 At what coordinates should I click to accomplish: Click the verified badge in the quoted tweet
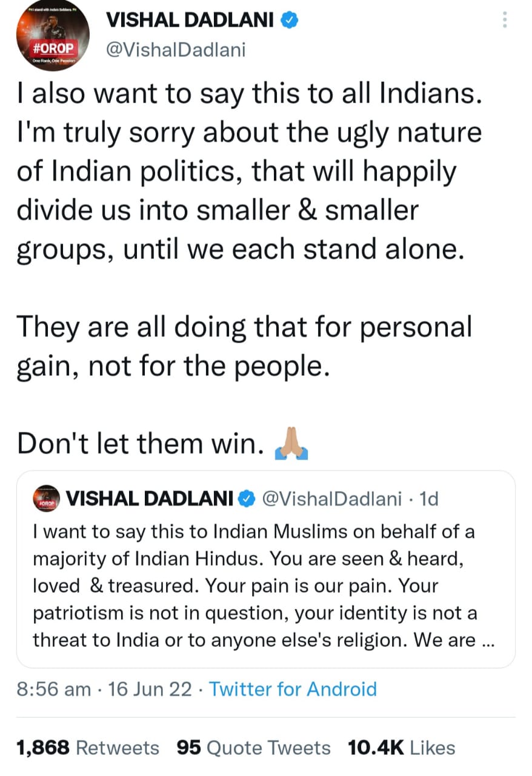click(247, 498)
